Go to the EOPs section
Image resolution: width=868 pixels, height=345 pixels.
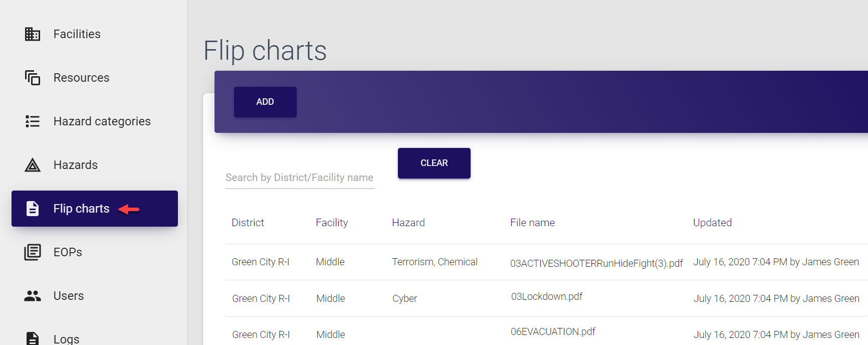coord(68,252)
